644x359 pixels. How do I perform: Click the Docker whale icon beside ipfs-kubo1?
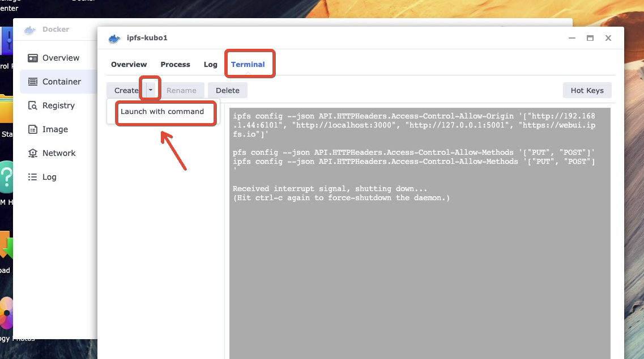click(x=114, y=38)
